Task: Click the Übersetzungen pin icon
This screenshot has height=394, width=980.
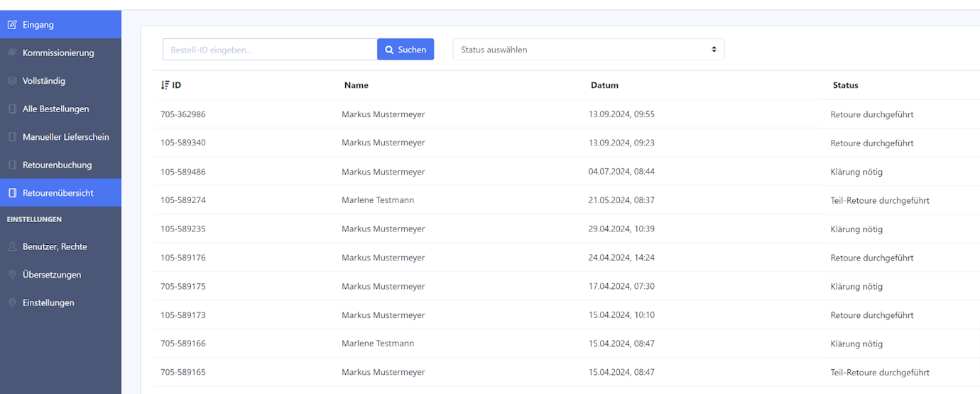Action: point(12,275)
